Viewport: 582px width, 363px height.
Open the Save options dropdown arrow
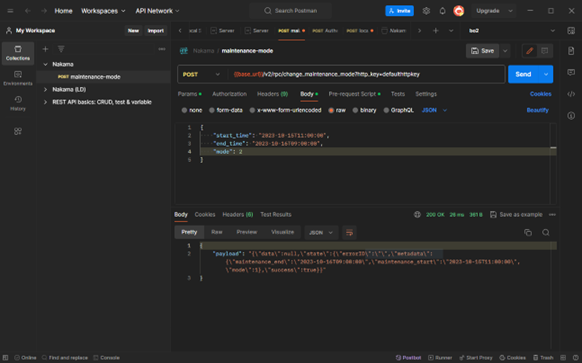505,51
